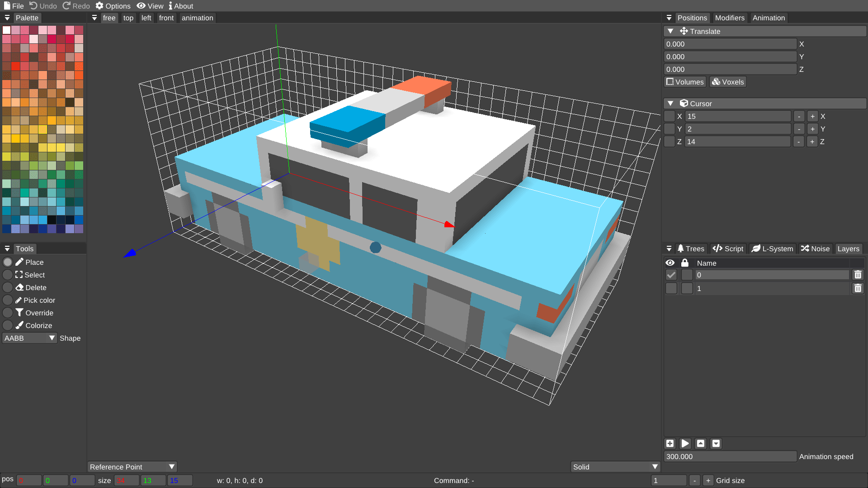
Task: Click the Undo icon in menu bar
Action: coord(34,6)
